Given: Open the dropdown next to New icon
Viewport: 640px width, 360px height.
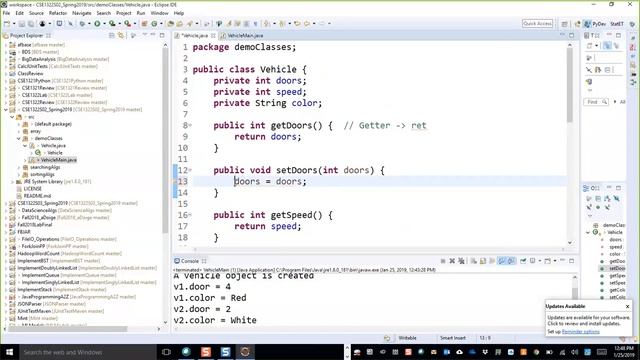Looking at the screenshot, I should 14,24.
